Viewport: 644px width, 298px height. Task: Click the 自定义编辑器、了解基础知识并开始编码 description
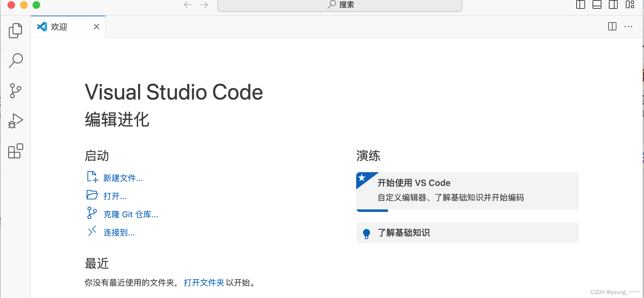click(451, 198)
